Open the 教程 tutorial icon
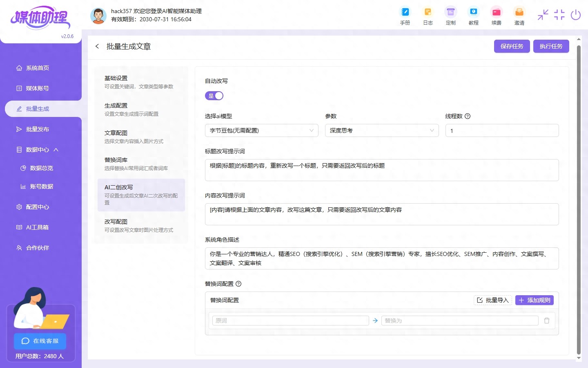The height and width of the screenshot is (368, 588). tap(473, 15)
